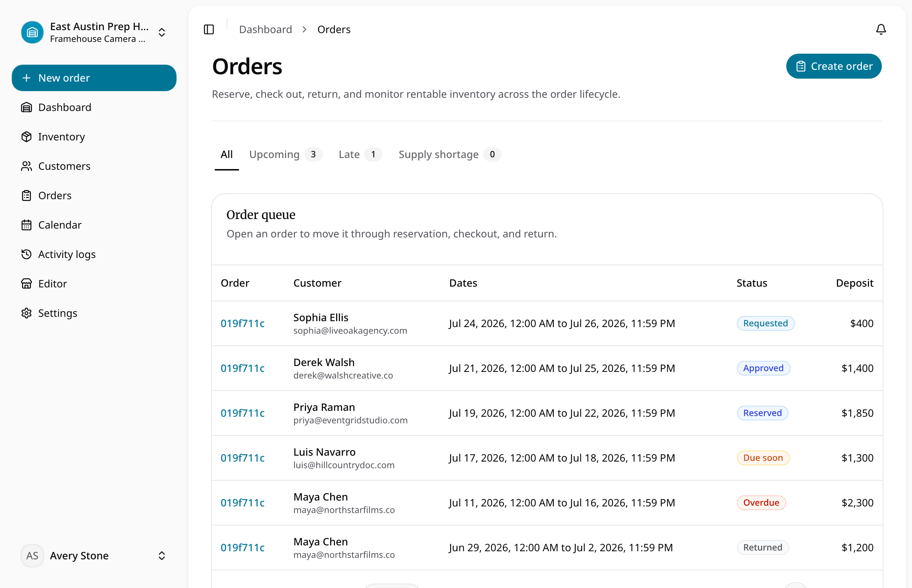Click the Create order clipboard icon
Screen dimensions: 912x588
pos(801,67)
